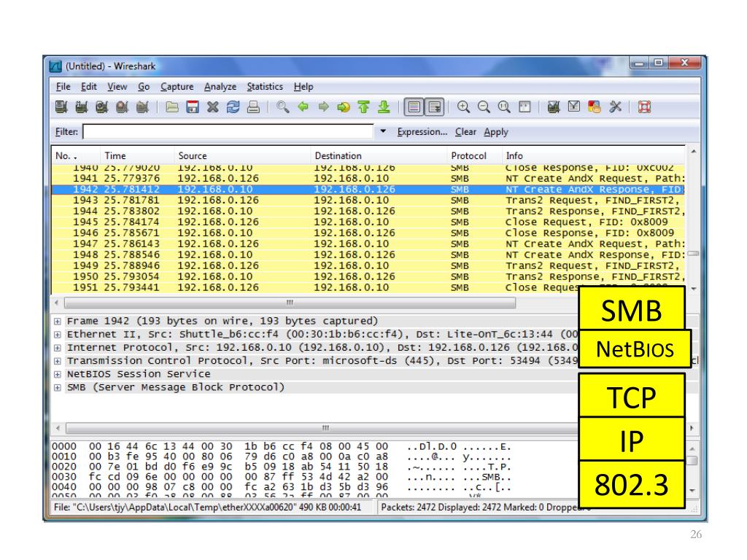Expand the Frame 1942 tree node

click(58, 322)
